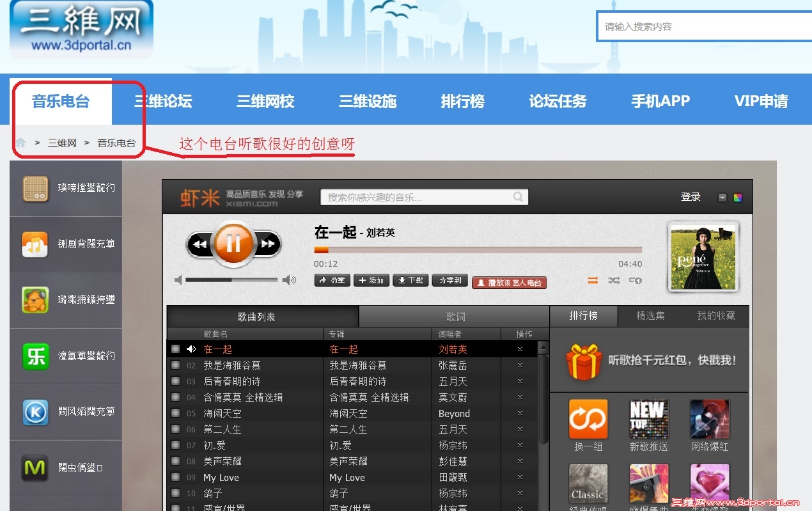Click the 分享到 button
Viewport: 812px width, 511px height.
[449, 280]
